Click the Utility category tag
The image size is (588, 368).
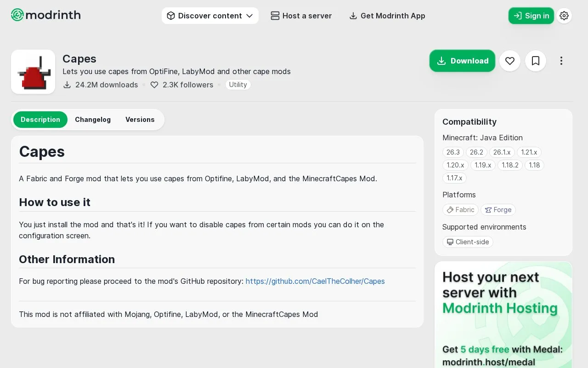(238, 85)
